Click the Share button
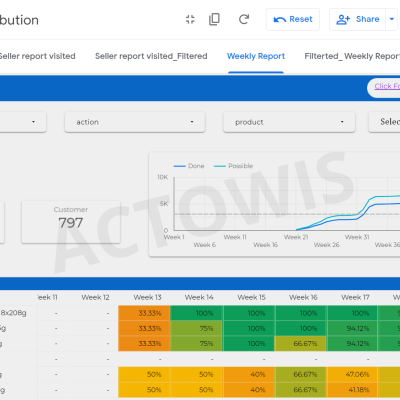The image size is (400, 400). click(x=358, y=19)
